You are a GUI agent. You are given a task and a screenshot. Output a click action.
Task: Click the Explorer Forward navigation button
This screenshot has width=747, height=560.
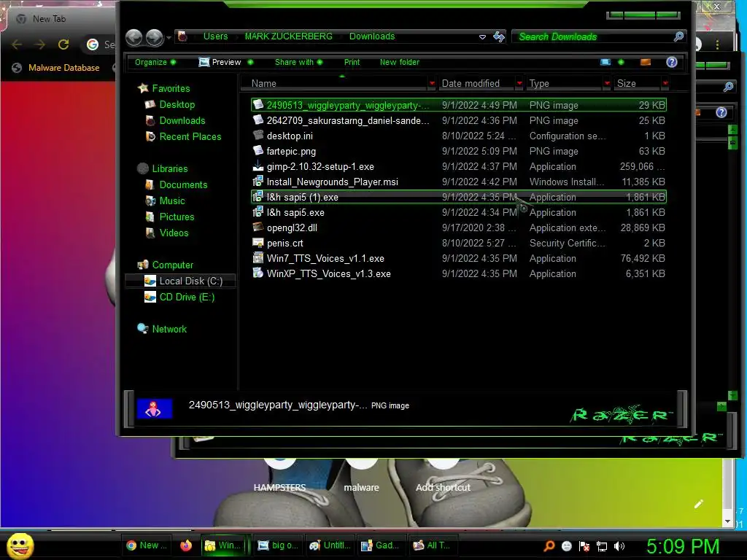(x=155, y=37)
